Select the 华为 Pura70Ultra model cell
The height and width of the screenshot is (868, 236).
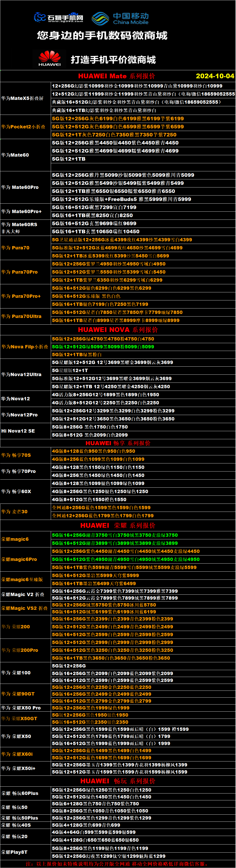click(26, 317)
